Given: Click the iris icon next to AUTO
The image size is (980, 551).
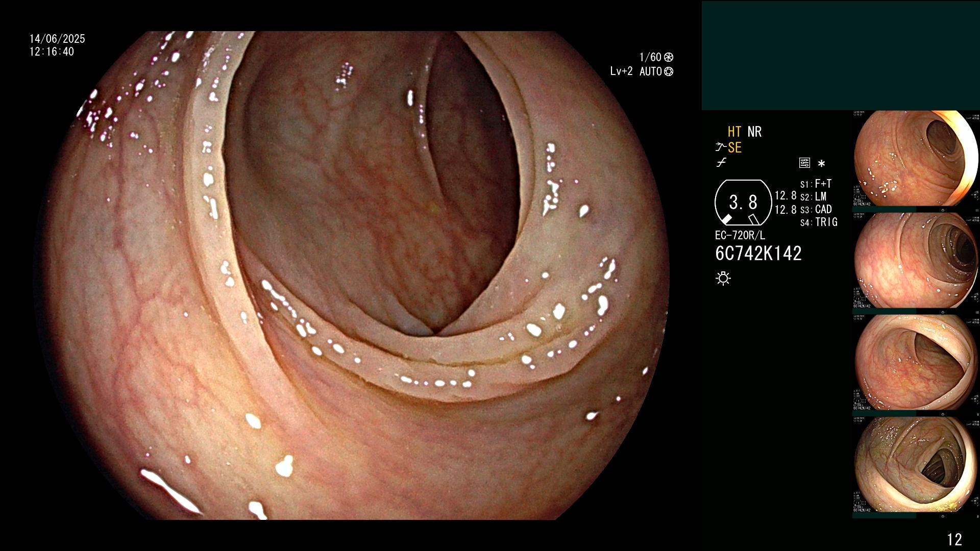Looking at the screenshot, I should point(669,71).
